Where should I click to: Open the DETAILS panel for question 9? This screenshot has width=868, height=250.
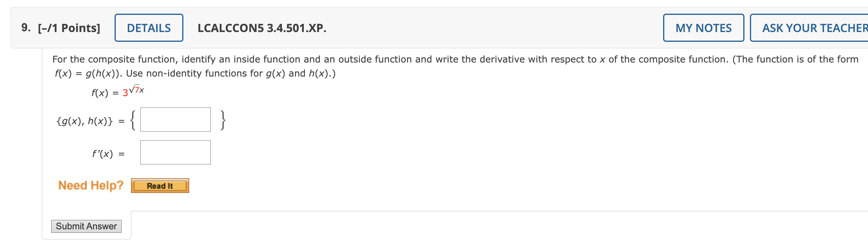149,28
